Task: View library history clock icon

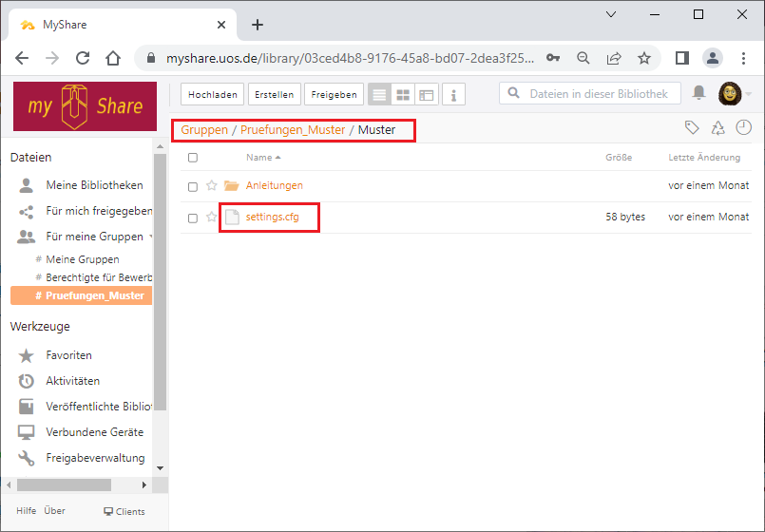Action: 743,128
